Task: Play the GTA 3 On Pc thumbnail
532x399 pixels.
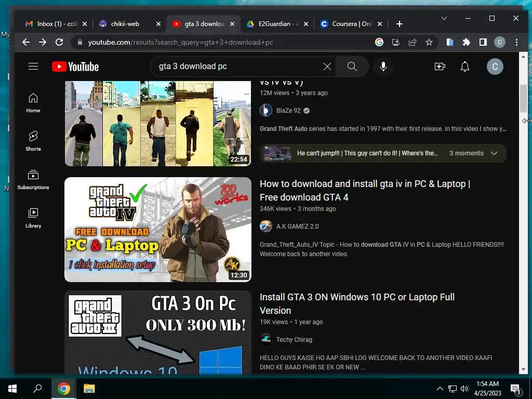Action: tap(158, 332)
